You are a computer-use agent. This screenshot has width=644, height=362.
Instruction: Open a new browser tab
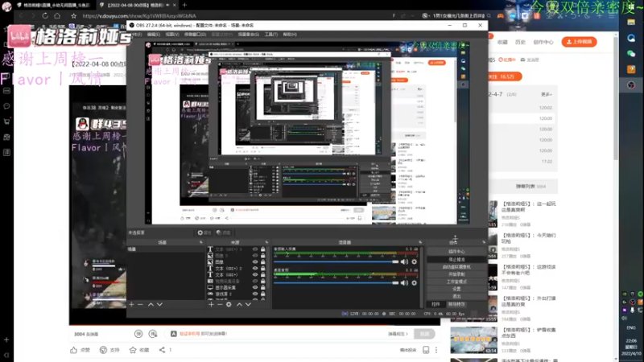click(184, 5)
